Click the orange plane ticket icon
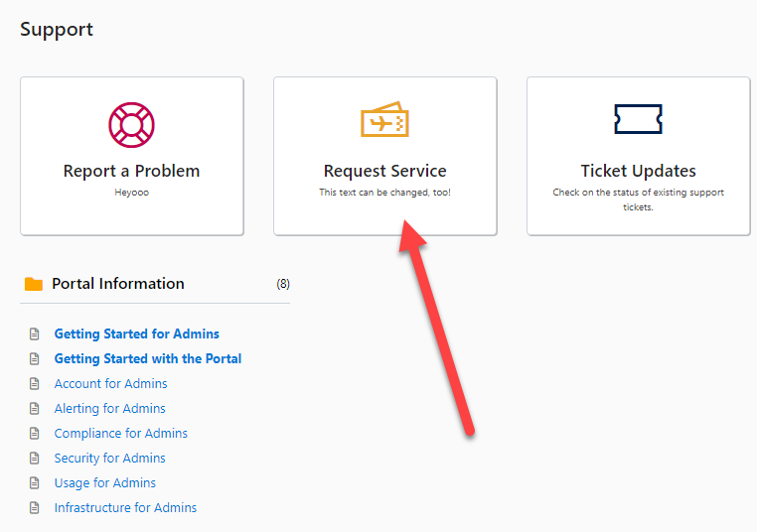This screenshot has width=757, height=532. pyautogui.click(x=384, y=119)
